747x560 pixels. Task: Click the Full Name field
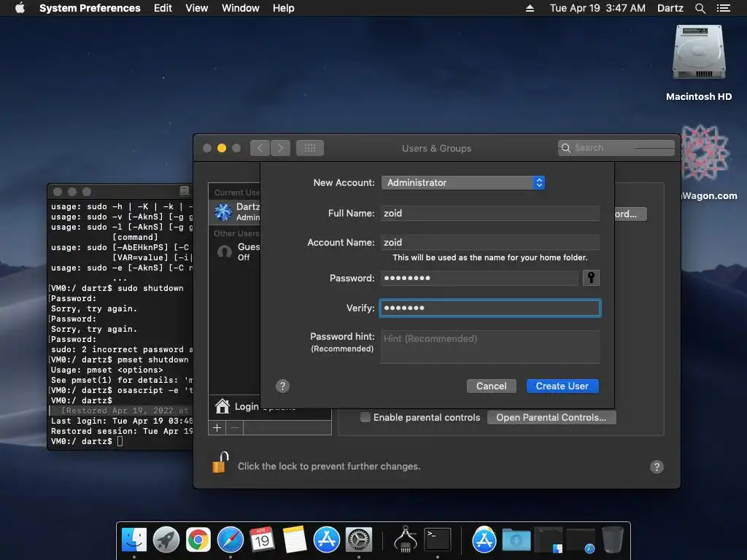(x=489, y=214)
